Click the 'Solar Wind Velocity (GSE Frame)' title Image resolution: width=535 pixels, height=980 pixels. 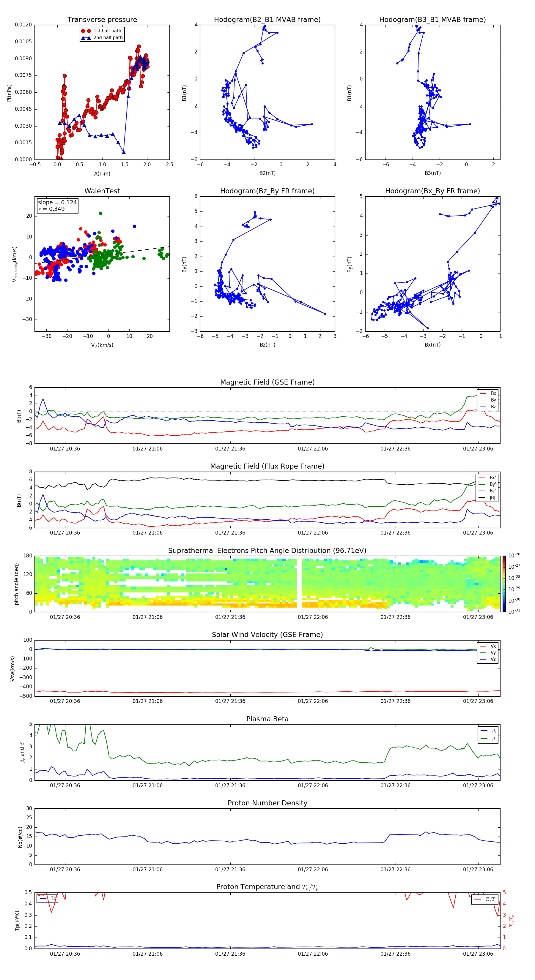pyautogui.click(x=267, y=635)
